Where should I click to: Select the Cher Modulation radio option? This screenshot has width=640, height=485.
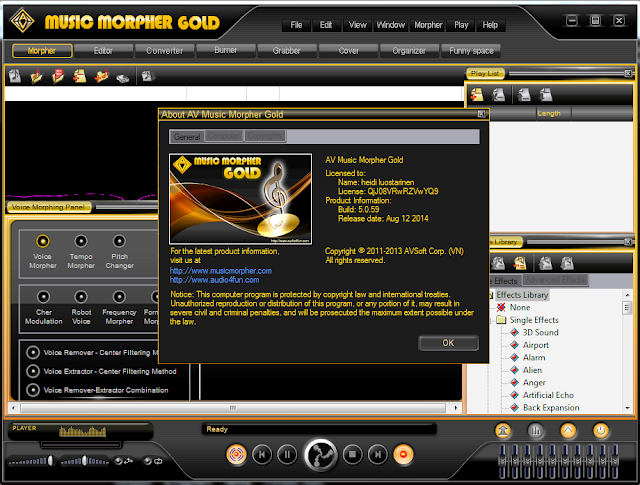[43, 297]
